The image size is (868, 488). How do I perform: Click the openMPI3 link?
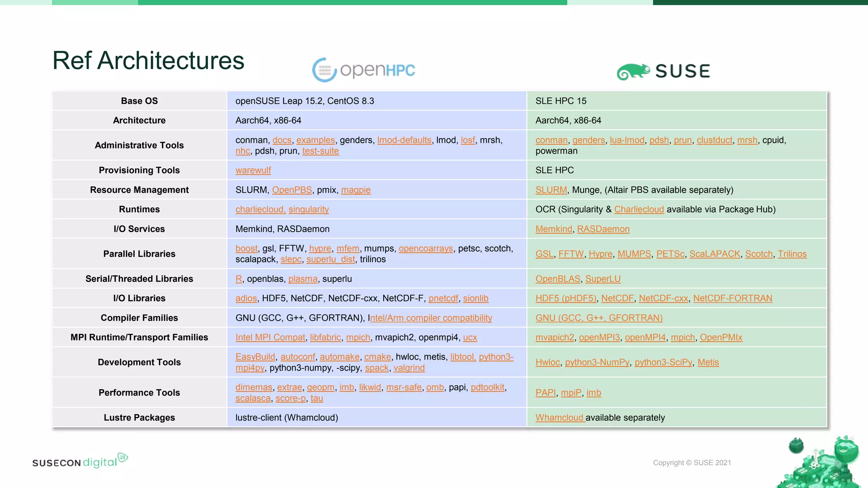[x=599, y=337]
